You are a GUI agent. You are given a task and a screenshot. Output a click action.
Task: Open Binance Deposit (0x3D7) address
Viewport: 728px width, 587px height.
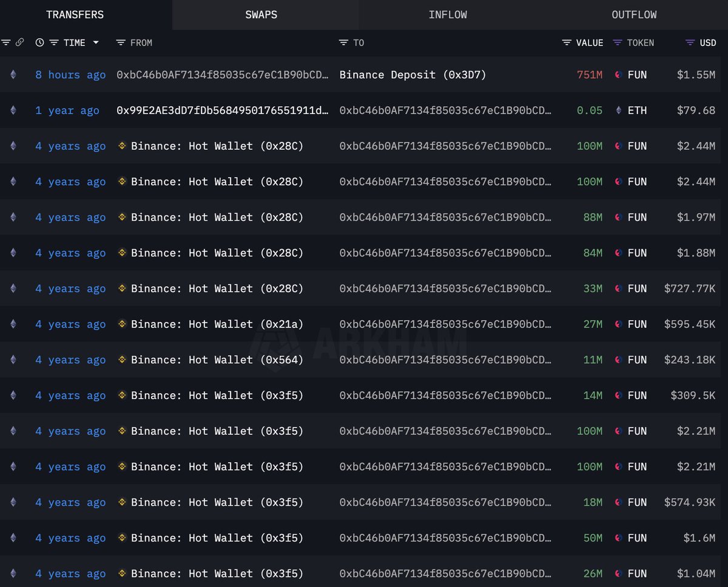click(413, 75)
